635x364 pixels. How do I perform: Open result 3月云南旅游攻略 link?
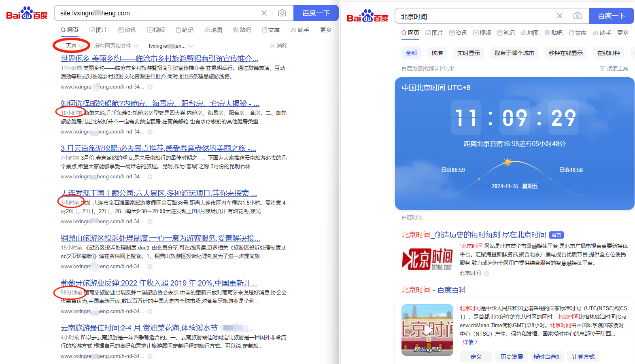point(158,148)
